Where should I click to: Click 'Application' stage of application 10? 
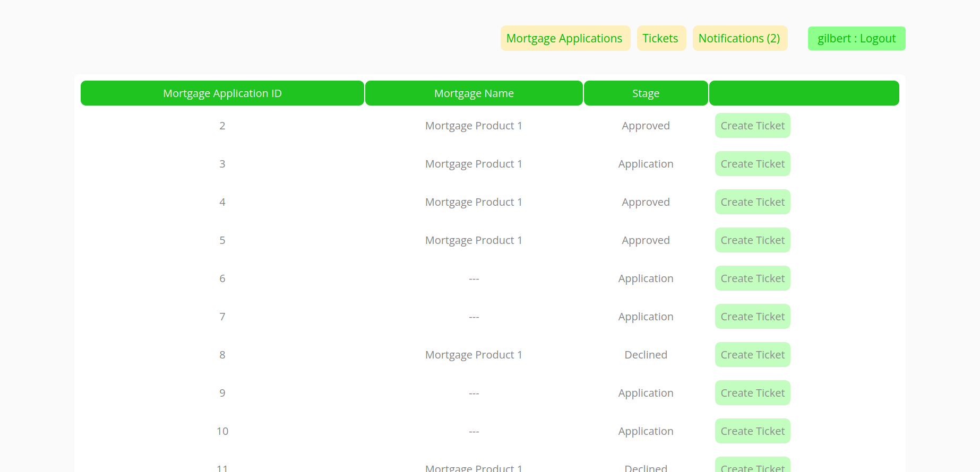coord(646,432)
